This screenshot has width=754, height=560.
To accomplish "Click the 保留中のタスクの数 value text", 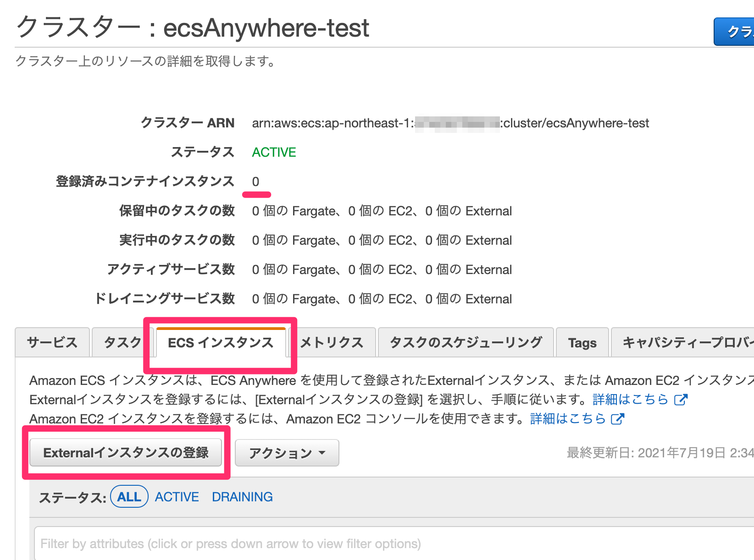I will coord(382,211).
